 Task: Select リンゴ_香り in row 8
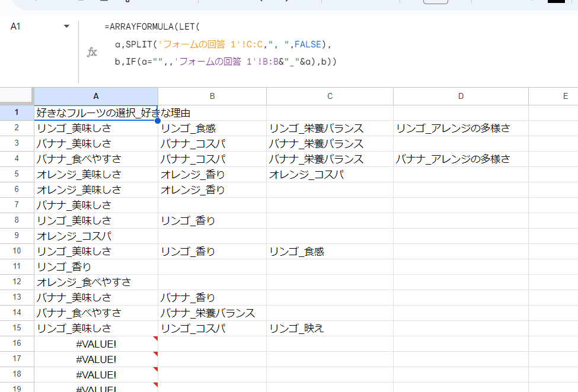212,220
